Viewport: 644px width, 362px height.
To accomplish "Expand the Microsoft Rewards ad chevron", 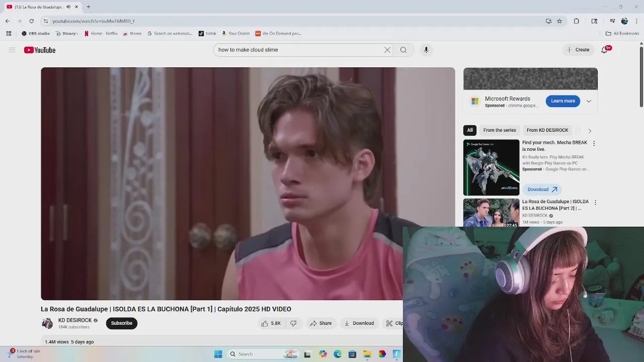I will coord(589,101).
